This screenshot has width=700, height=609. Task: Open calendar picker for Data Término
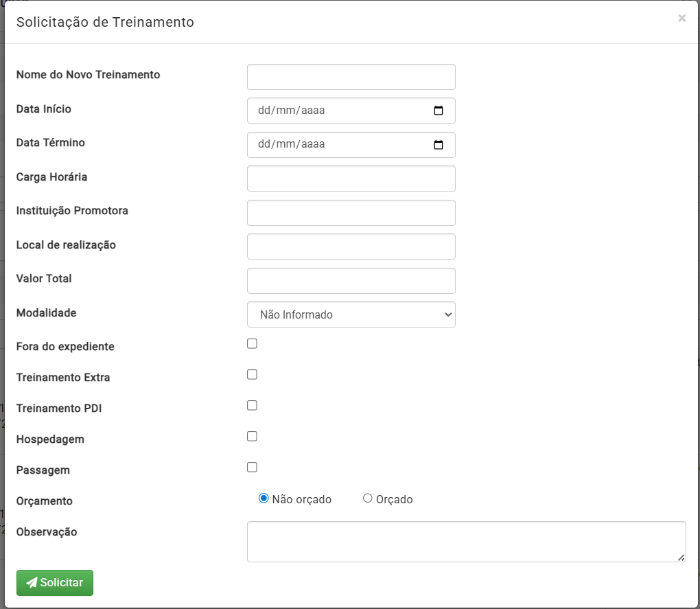click(439, 145)
